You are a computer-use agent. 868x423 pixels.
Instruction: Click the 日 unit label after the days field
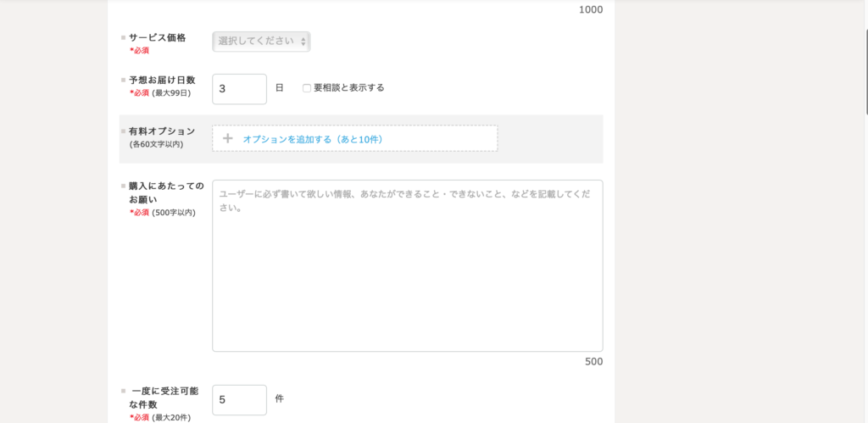click(280, 88)
